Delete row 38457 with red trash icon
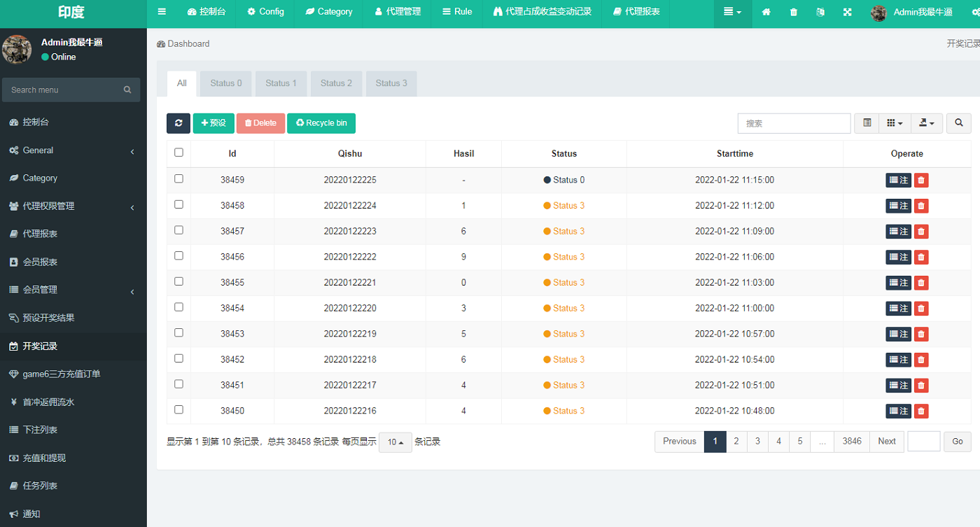Viewport: 980px width, 527px height. [x=921, y=232]
